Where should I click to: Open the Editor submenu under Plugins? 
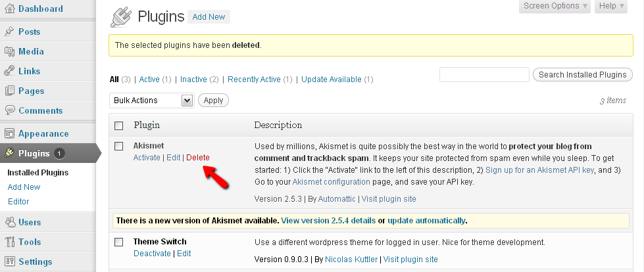coord(18,202)
